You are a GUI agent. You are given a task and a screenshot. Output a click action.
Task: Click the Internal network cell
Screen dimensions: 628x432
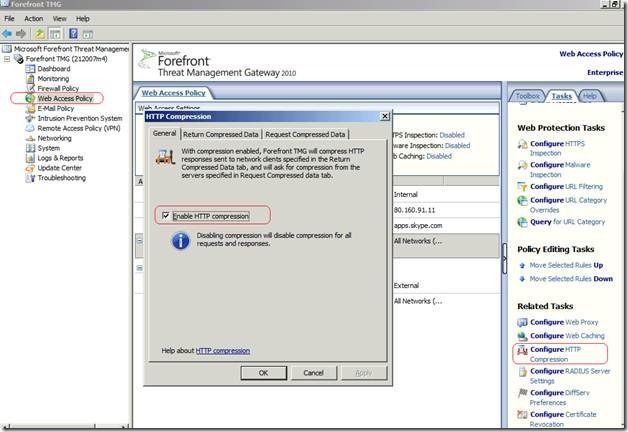pyautogui.click(x=406, y=195)
